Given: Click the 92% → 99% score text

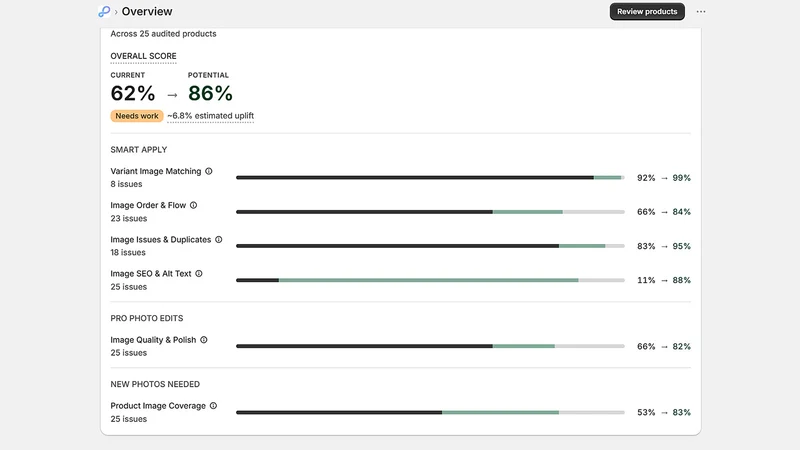Looking at the screenshot, I should (x=664, y=178).
